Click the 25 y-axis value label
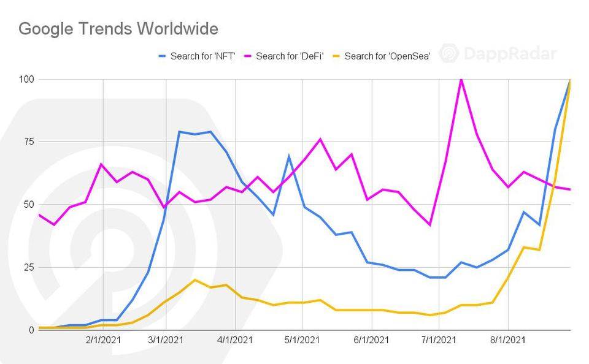 [29, 267]
